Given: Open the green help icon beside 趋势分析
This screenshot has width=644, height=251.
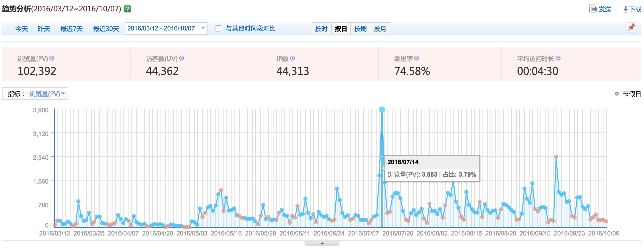Looking at the screenshot, I should coord(127,9).
